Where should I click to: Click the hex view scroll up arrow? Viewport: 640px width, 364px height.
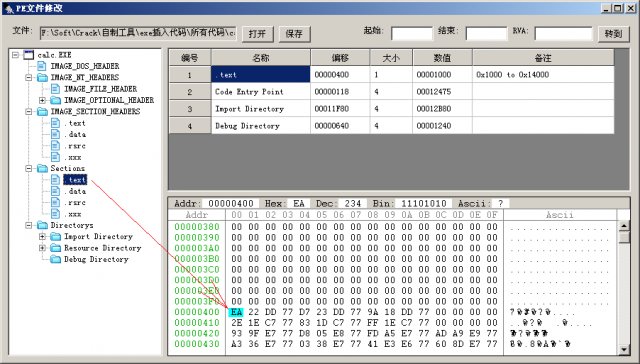[x=624, y=226]
